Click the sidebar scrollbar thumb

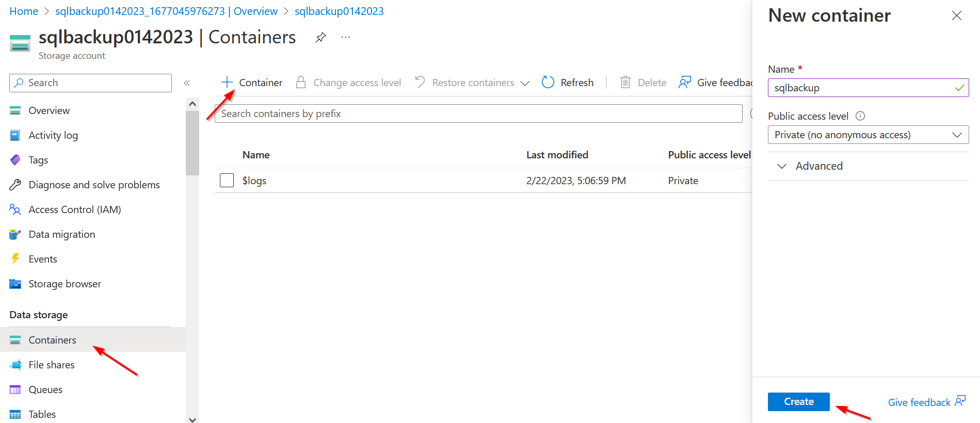click(192, 143)
